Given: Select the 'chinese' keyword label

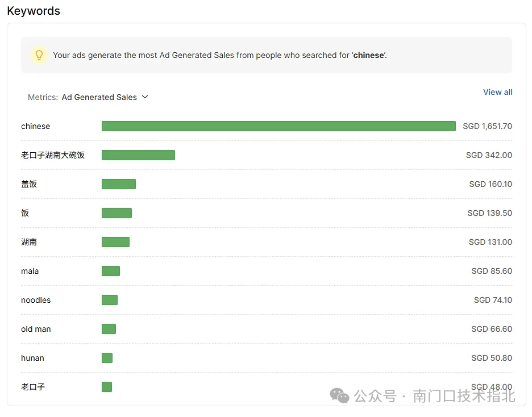Looking at the screenshot, I should coord(36,126).
